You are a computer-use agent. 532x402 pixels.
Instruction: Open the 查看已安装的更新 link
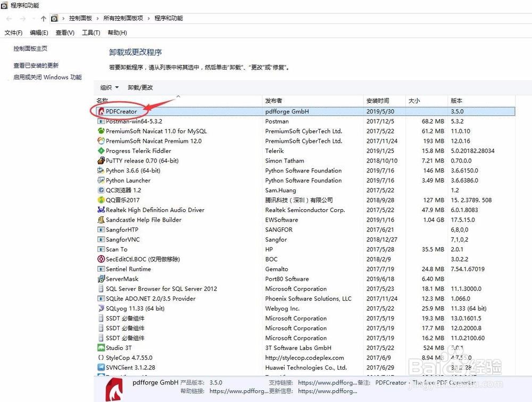(36, 65)
